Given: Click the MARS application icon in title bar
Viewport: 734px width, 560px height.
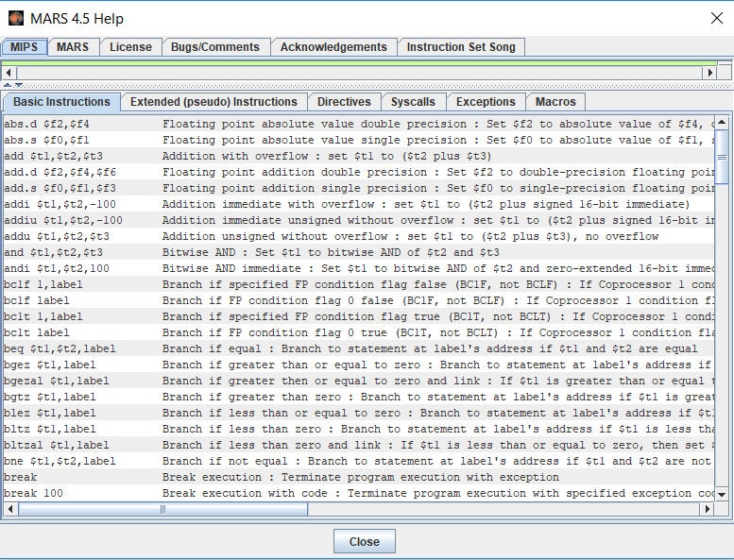Looking at the screenshot, I should tap(16, 18).
